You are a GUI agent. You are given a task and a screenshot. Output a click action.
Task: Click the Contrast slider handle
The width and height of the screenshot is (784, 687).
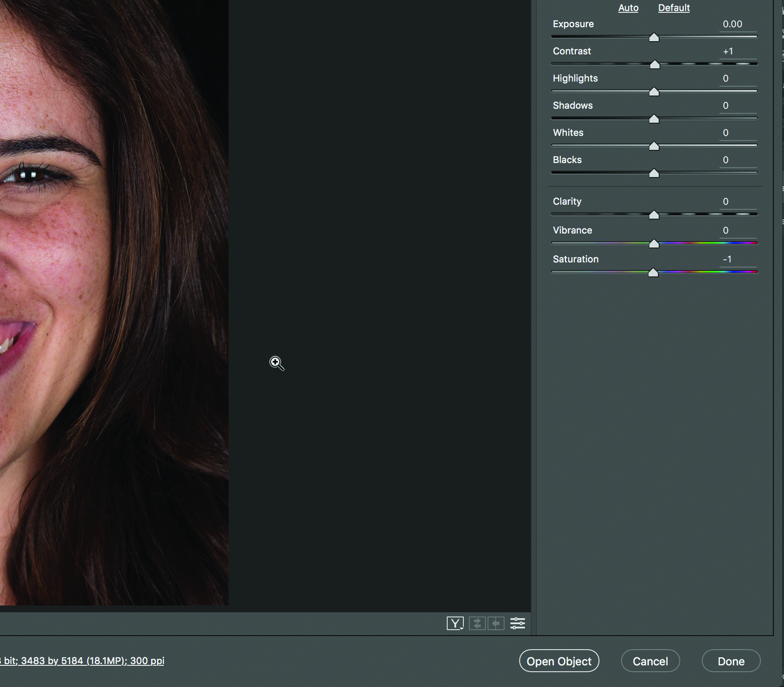pos(655,65)
